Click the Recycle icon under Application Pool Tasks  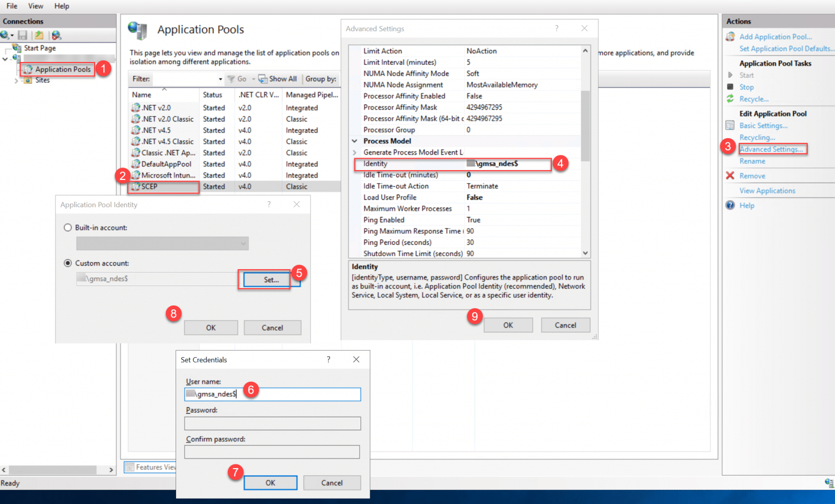pyautogui.click(x=731, y=98)
